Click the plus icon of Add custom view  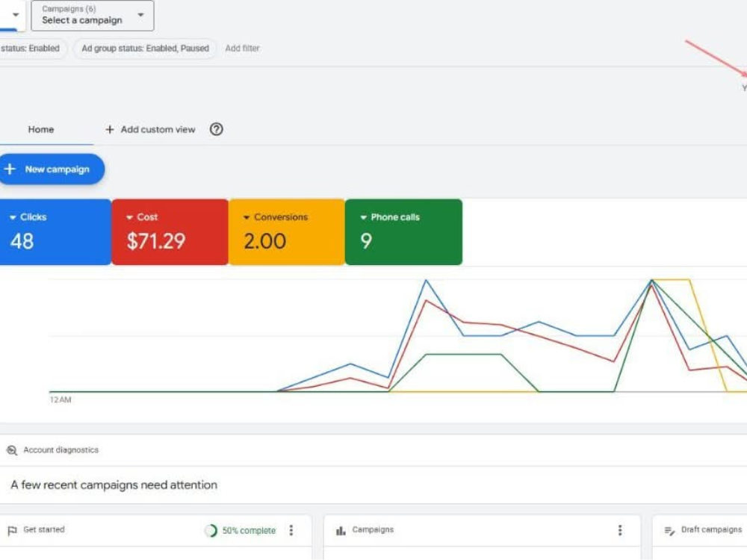(x=110, y=129)
